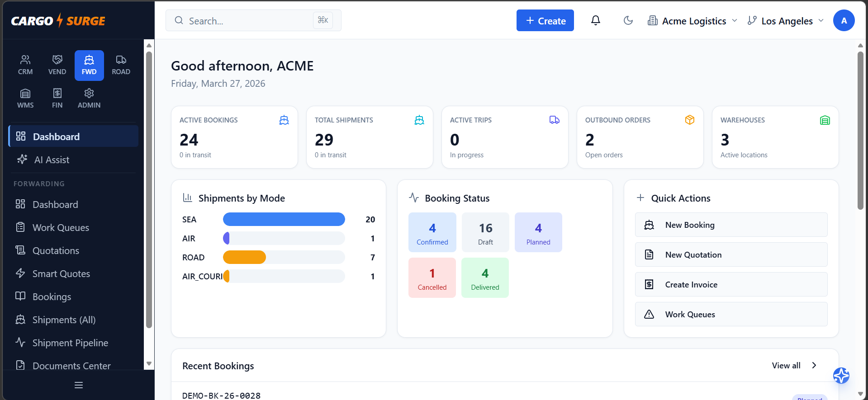Open Quotations in the sidebar
The image size is (868, 400).
[x=73, y=250]
